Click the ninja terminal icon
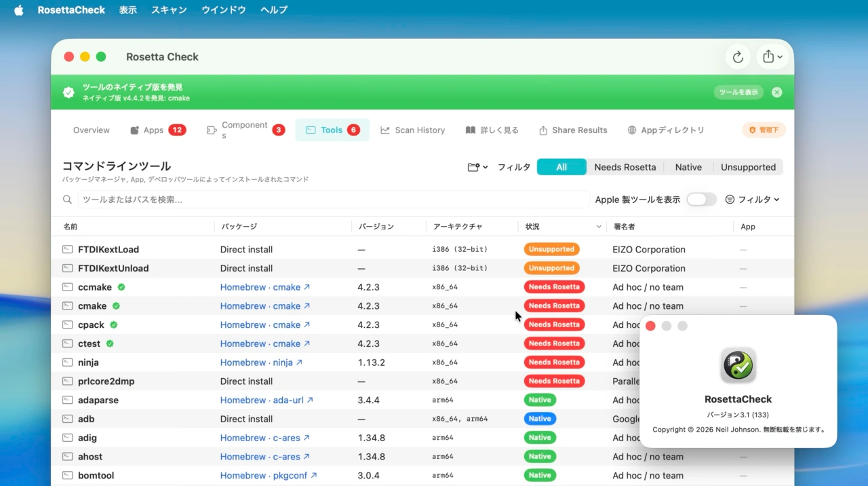This screenshot has height=486, width=868. click(x=67, y=362)
